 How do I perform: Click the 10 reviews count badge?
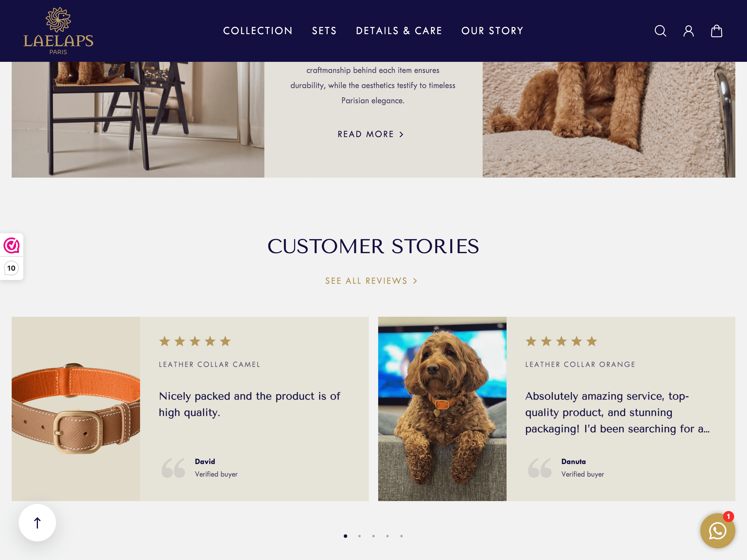11,268
